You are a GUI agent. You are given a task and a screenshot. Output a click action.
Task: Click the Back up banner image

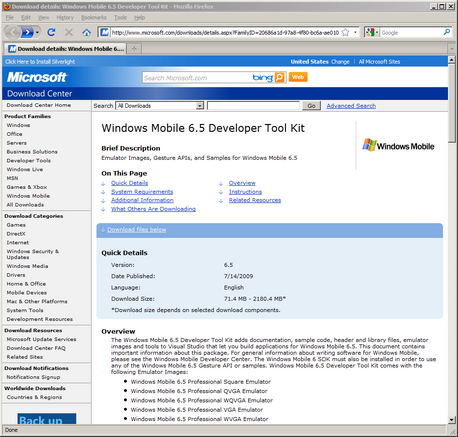point(47,419)
